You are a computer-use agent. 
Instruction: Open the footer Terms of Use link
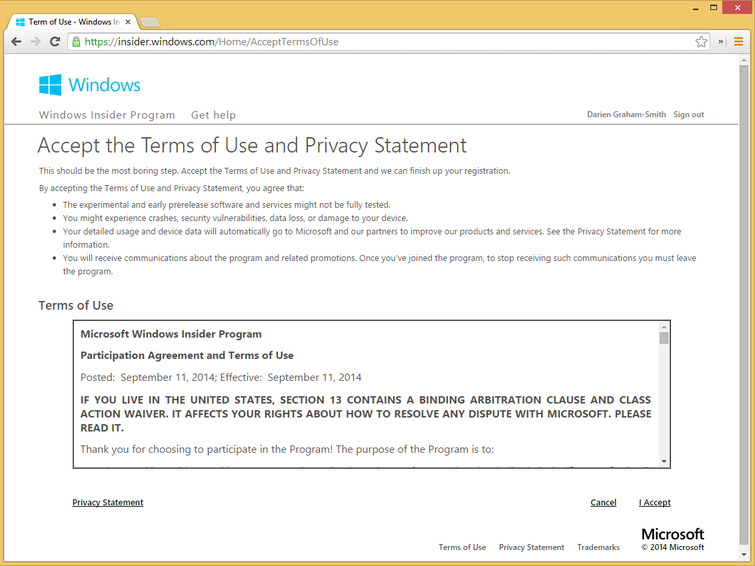click(462, 547)
